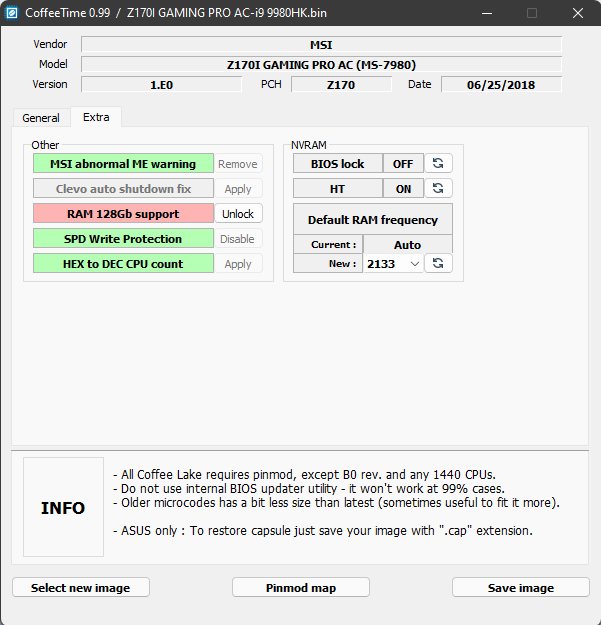This screenshot has height=625, width=601.
Task: Click the Date field 06/25/2018
Action: coord(501,85)
